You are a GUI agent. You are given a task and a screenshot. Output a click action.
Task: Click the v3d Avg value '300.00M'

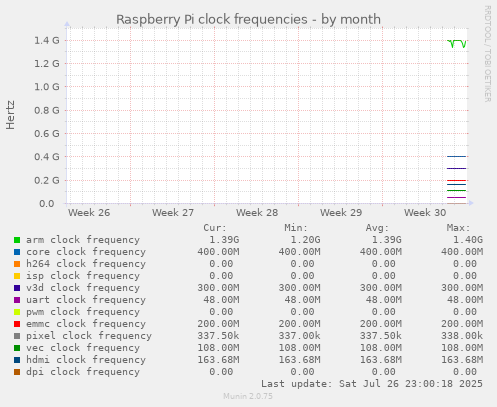point(380,288)
